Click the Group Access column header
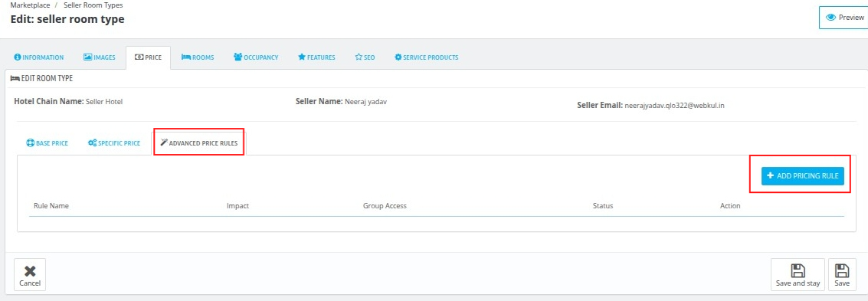 pos(385,206)
